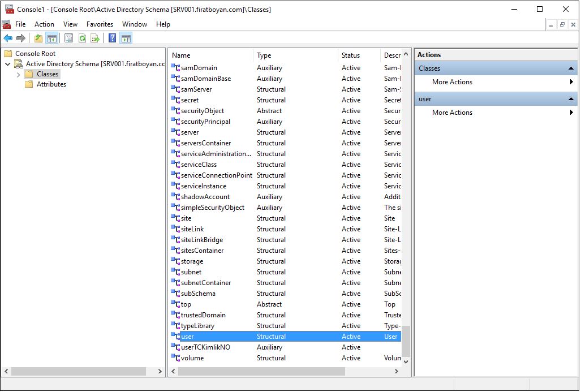Sort list by Type column header
Viewport: 581px width, 392px height.
point(295,55)
